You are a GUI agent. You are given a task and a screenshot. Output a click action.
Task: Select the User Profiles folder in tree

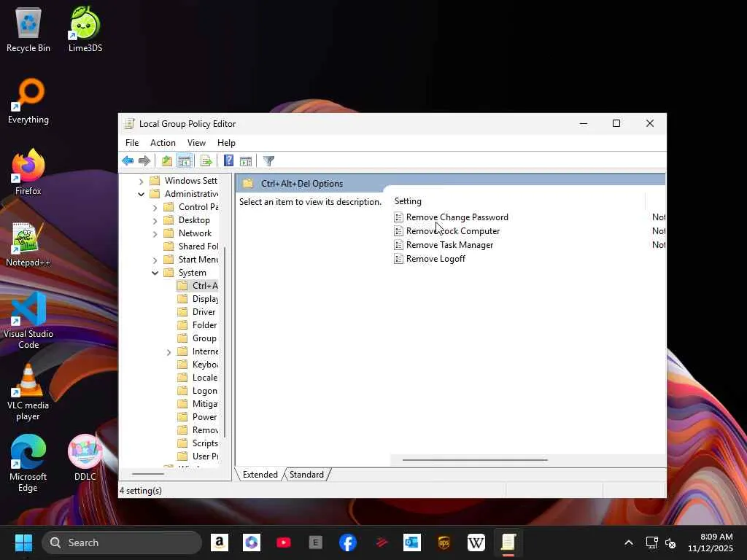click(197, 456)
